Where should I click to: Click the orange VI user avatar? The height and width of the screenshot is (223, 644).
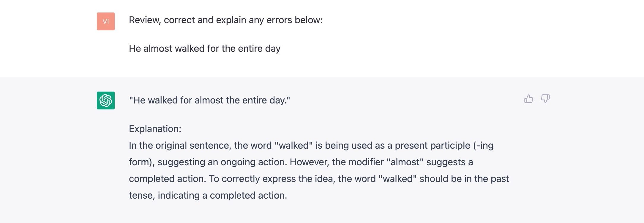pyautogui.click(x=106, y=21)
